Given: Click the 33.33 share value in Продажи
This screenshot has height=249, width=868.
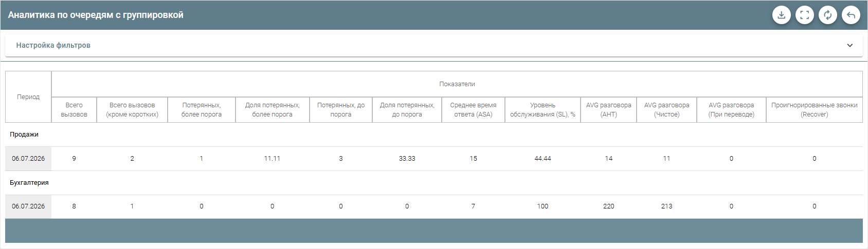Looking at the screenshot, I should (407, 159).
